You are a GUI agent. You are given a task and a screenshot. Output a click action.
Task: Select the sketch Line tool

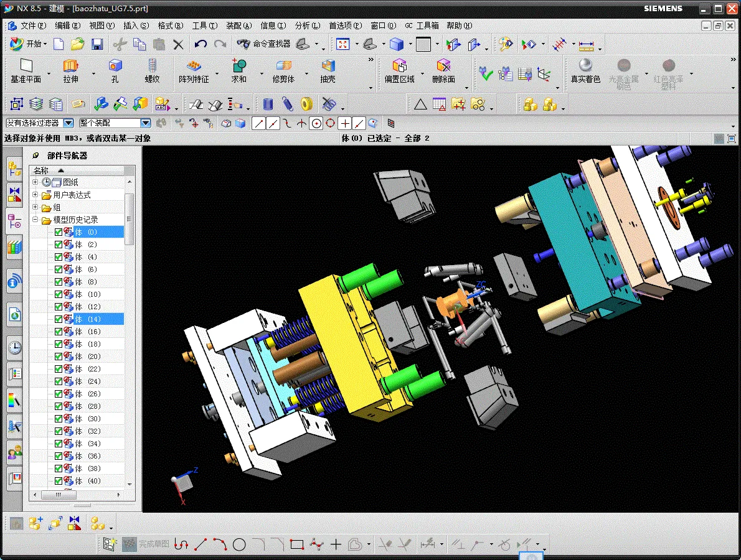point(201,544)
